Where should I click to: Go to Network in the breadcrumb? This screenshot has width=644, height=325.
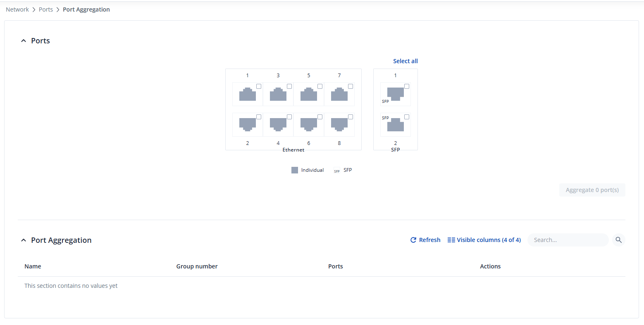coord(17,9)
